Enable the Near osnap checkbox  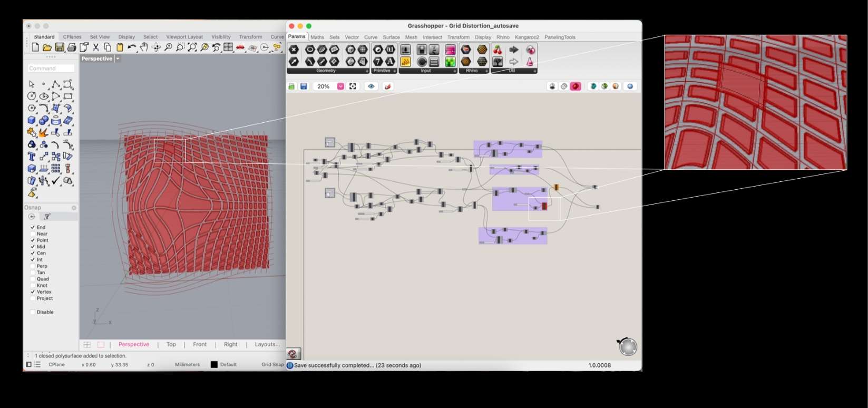pos(33,234)
